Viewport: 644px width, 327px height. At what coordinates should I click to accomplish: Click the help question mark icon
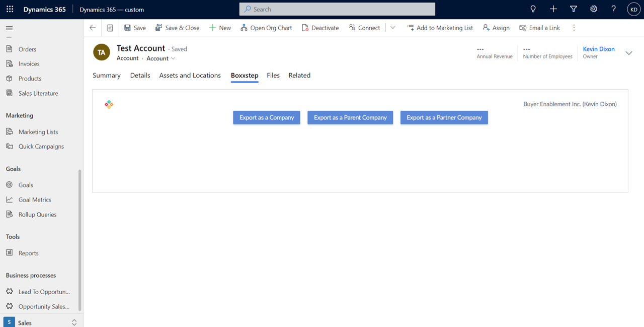(x=613, y=9)
